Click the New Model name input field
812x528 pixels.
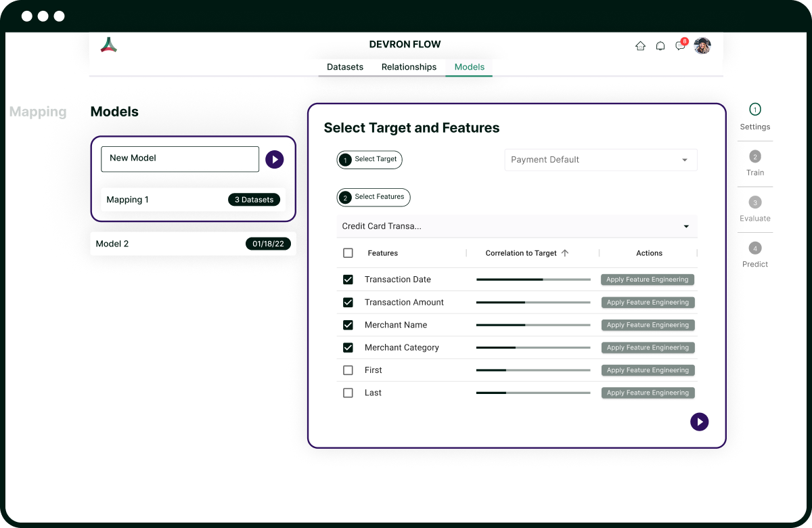tap(180, 159)
